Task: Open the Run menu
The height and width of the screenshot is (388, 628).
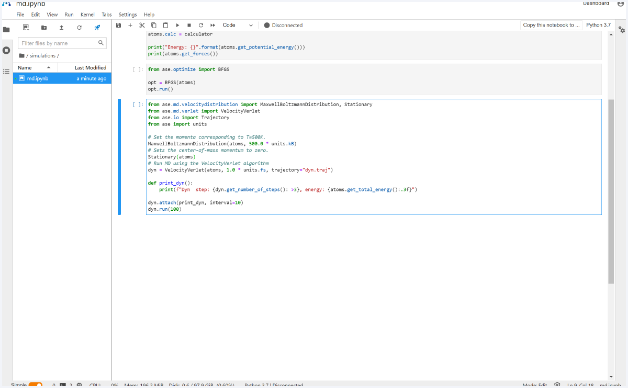Action: [69, 14]
